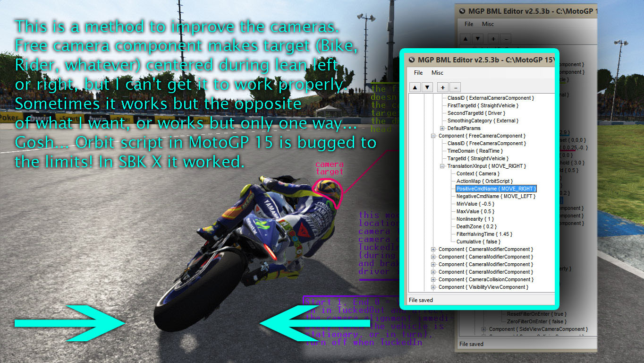Add a node using the + toolbar icon
This screenshot has height=363, width=644.
point(442,87)
